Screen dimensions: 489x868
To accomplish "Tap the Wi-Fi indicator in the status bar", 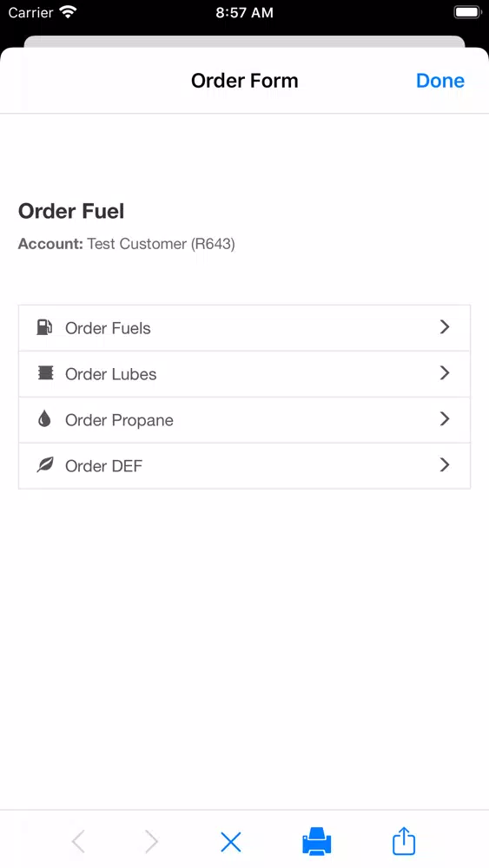I will point(68,12).
